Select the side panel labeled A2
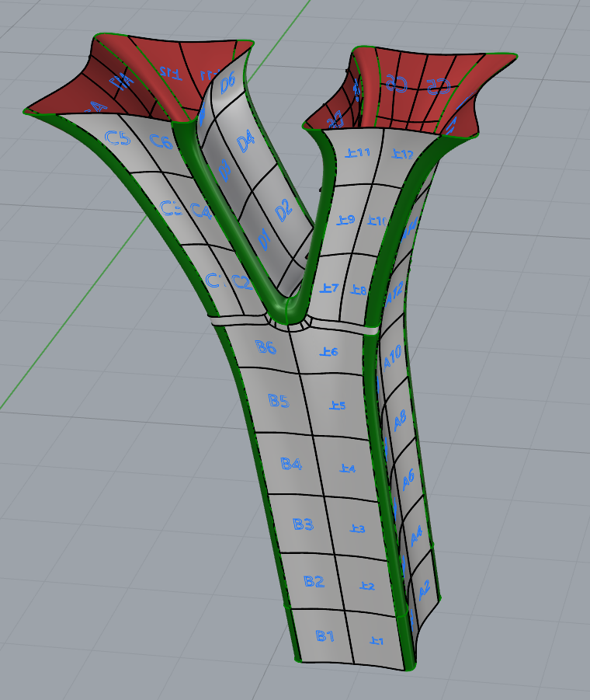Viewport: 590px width, 700px height. (424, 590)
